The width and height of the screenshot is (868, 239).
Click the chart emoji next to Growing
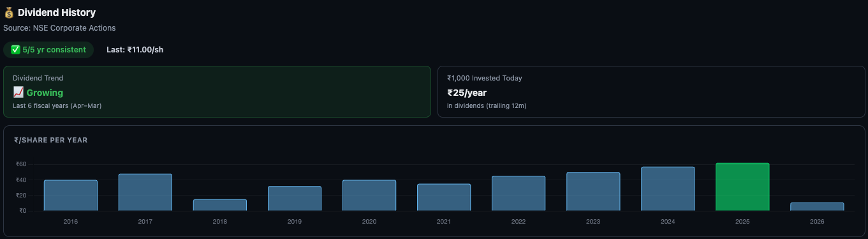coord(18,93)
